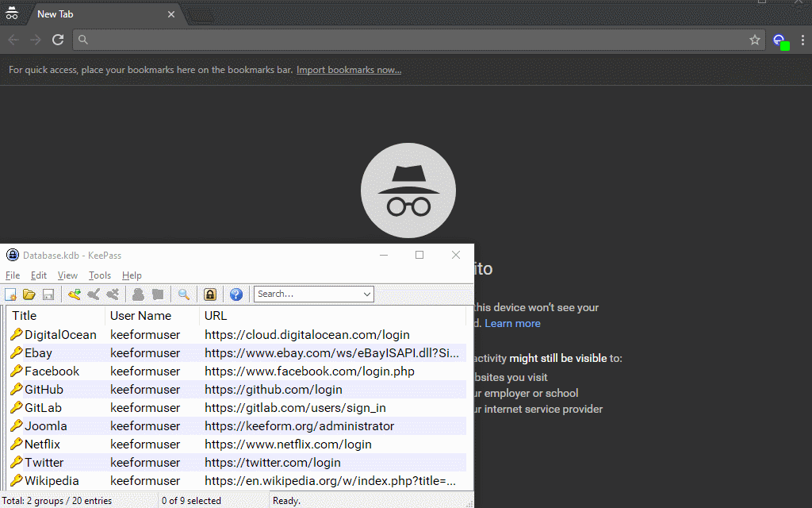Image resolution: width=812 pixels, height=508 pixels.
Task: Find entries in the database
Action: click(x=183, y=294)
